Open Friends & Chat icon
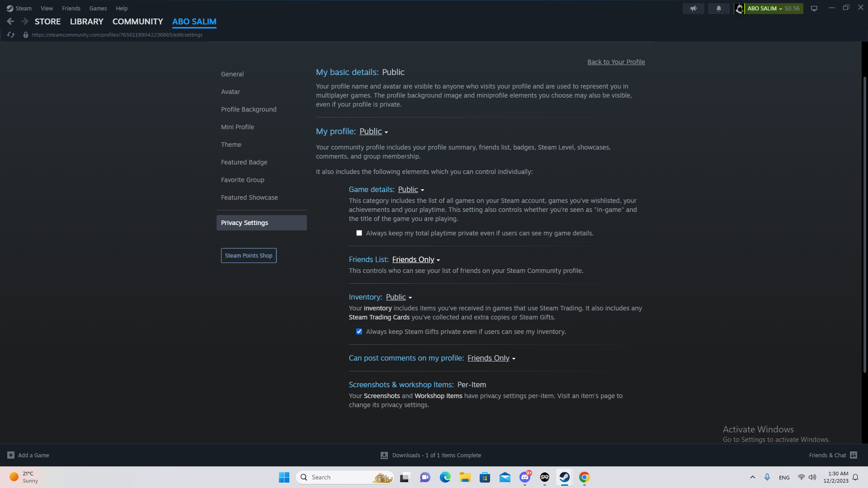The image size is (868, 488). pos(854,455)
